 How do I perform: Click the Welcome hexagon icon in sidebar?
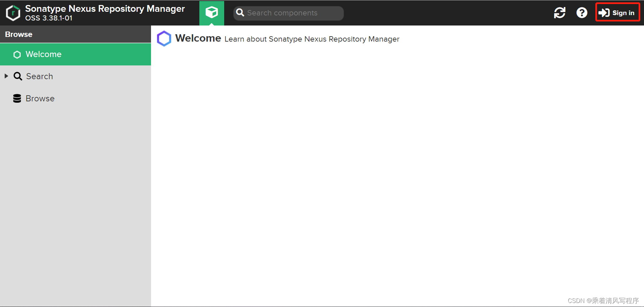(x=17, y=54)
